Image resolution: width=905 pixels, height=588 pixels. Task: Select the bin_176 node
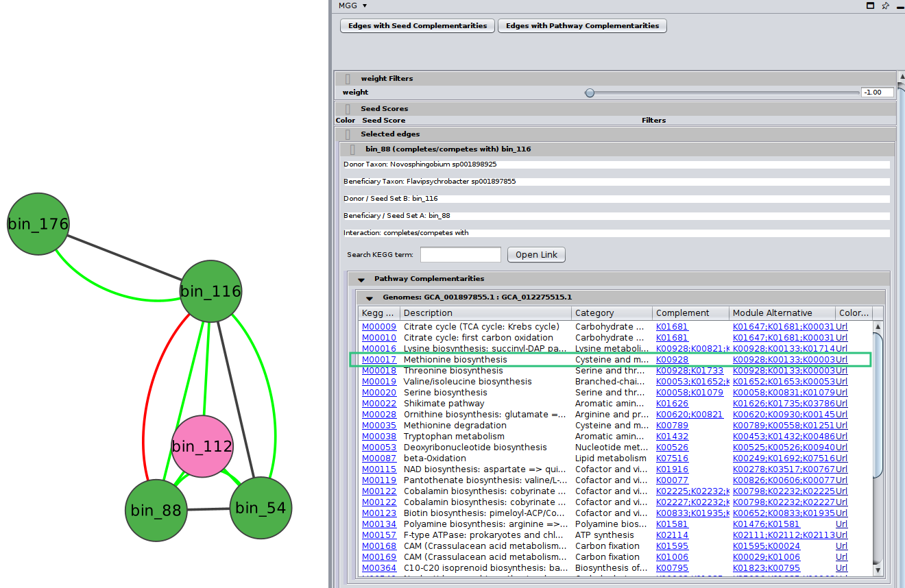coord(38,224)
